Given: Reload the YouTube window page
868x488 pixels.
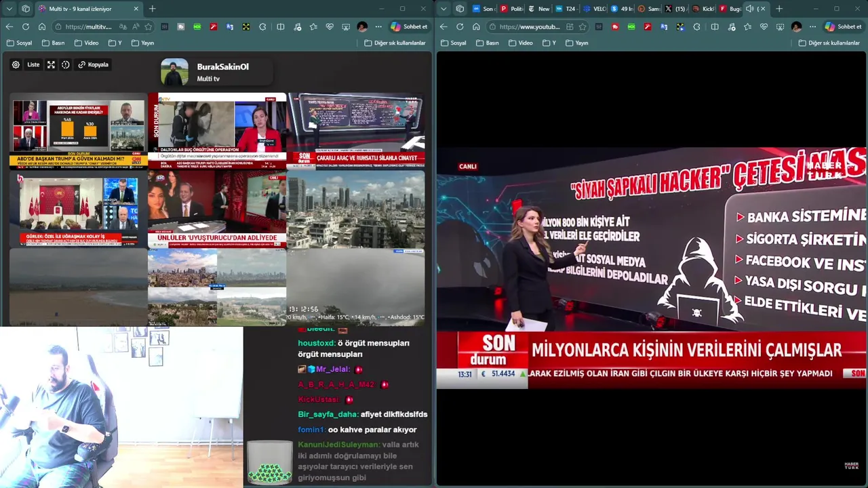Looking at the screenshot, I should point(460,26).
